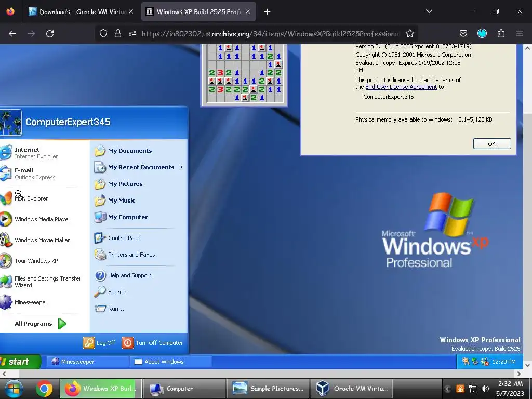The image size is (532, 399).
Task: Open a new Firefox tab
Action: [268, 12]
